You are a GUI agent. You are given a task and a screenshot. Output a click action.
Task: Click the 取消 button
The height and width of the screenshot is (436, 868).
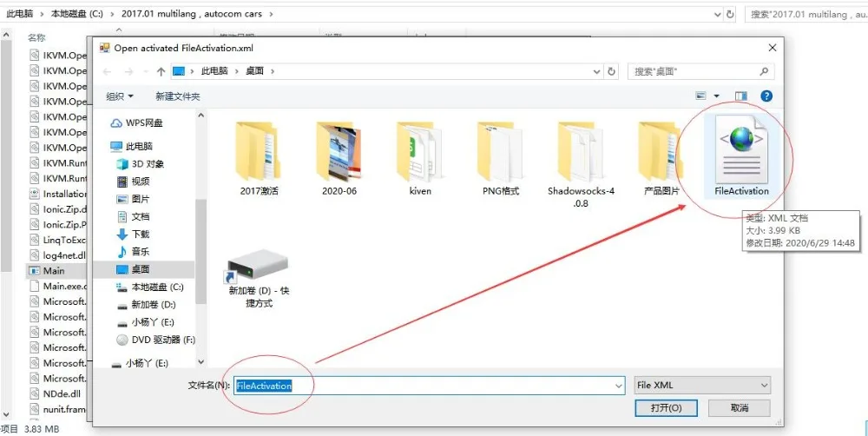(740, 407)
